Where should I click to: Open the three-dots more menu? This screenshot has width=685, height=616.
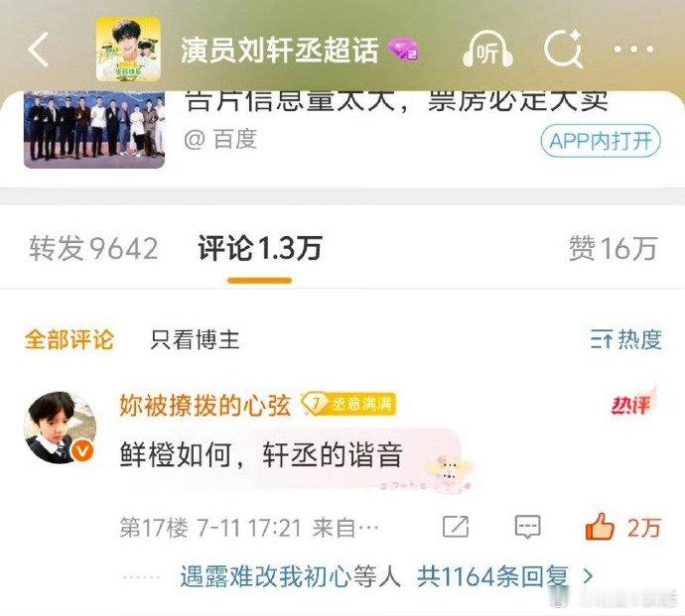pos(633,50)
